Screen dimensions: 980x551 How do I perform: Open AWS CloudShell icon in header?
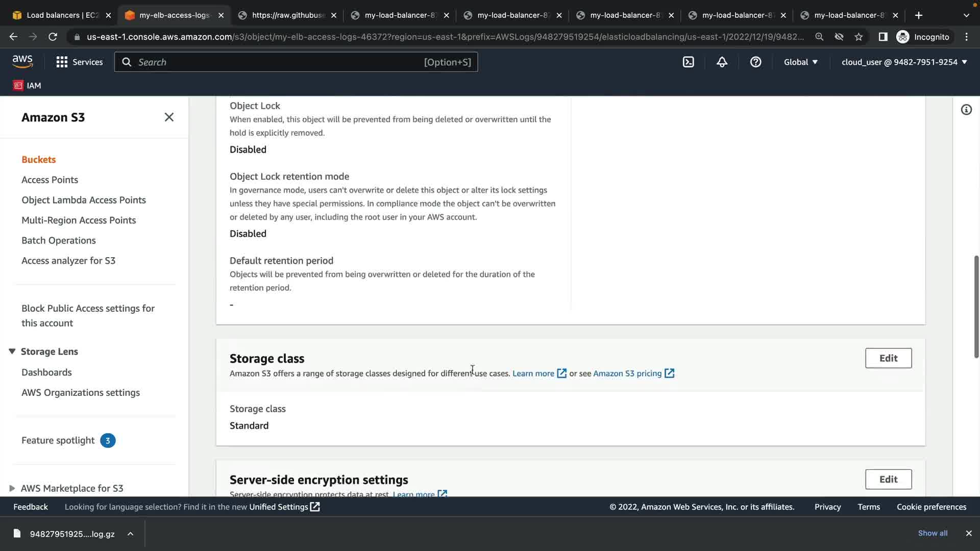pyautogui.click(x=688, y=62)
